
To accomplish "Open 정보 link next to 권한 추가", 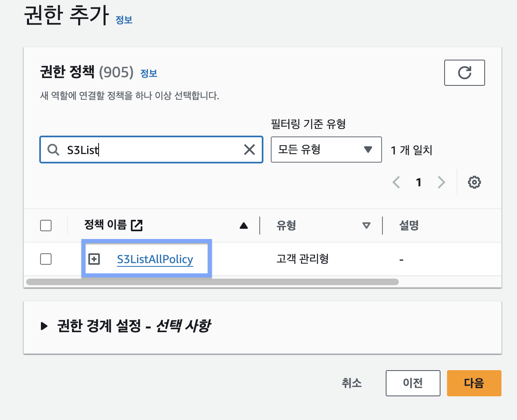I will 124,20.
